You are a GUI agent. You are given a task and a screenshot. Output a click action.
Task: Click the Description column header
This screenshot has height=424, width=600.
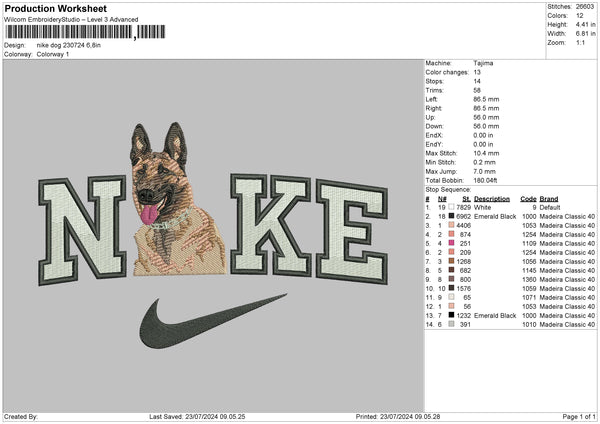pyautogui.click(x=492, y=198)
